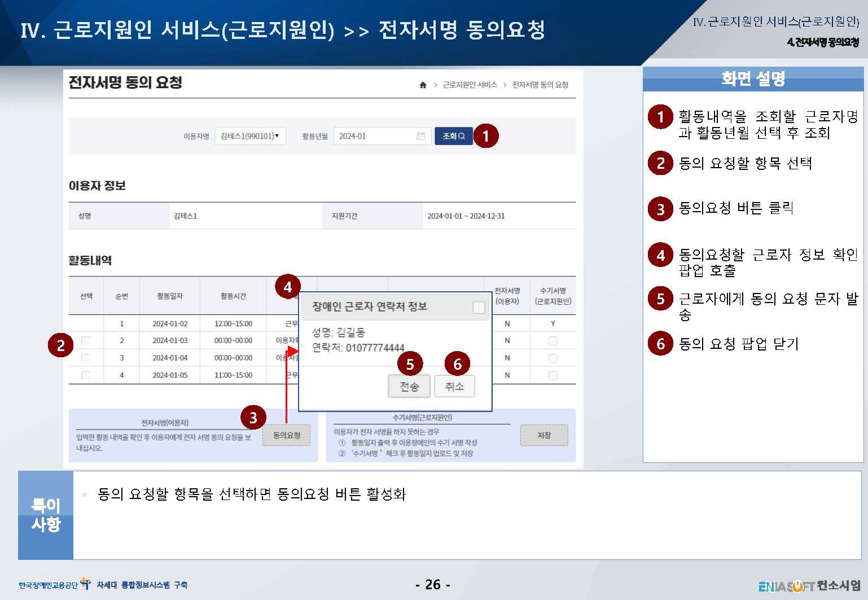
Task: Click the 한국장애인고용공단 logo in the footer
Action: coord(54,585)
